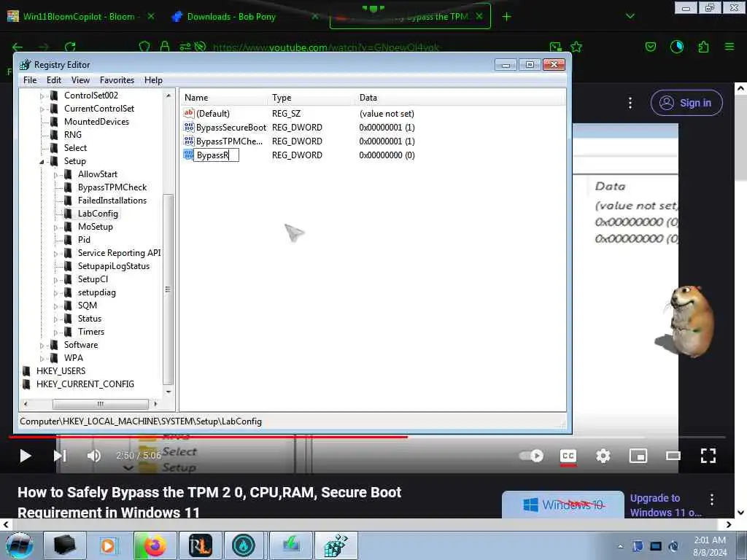Skip to the next video
Screen dimensions: 747x560
point(60,456)
